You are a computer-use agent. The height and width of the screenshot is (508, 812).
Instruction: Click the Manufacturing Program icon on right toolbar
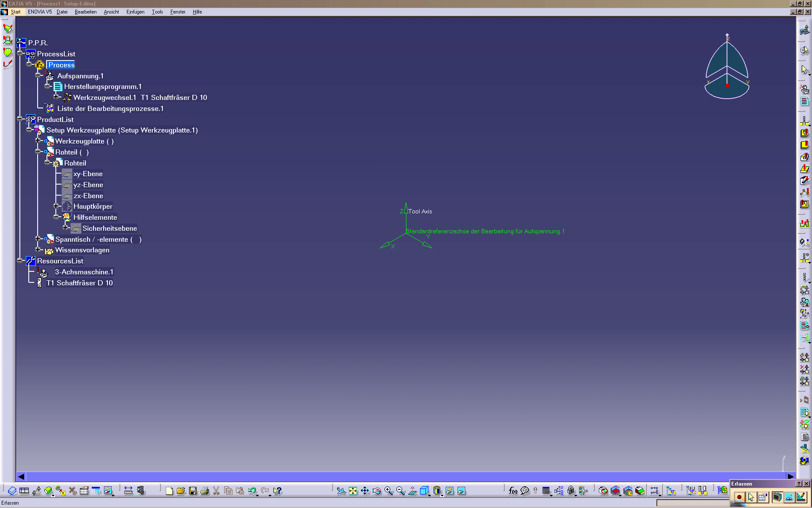point(804,102)
